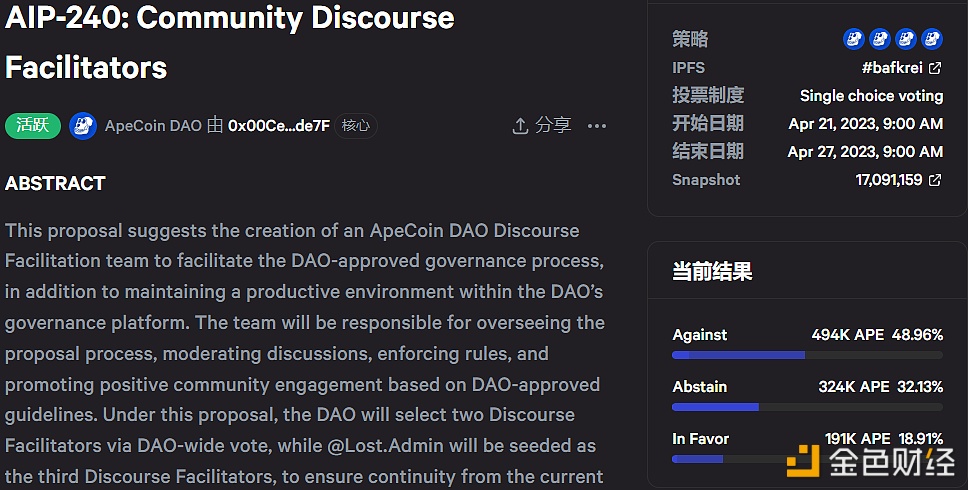
Task: Click the third strategy icon
Action: (x=906, y=39)
